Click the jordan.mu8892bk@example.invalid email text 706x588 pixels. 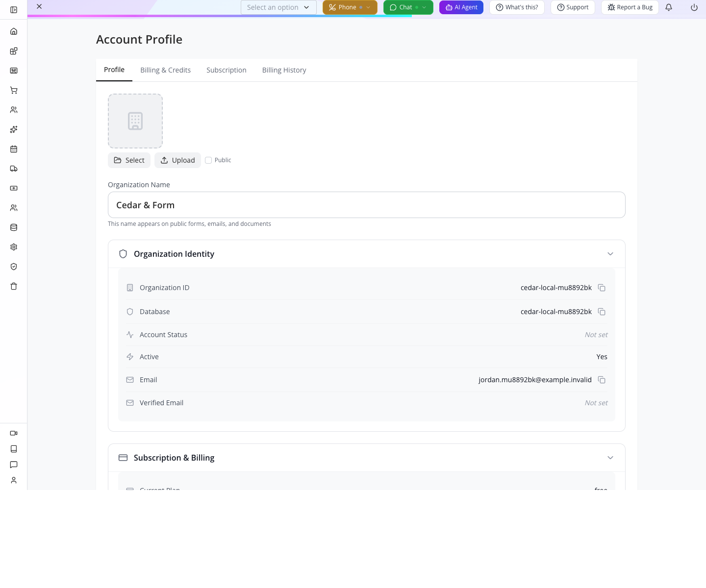pos(535,380)
